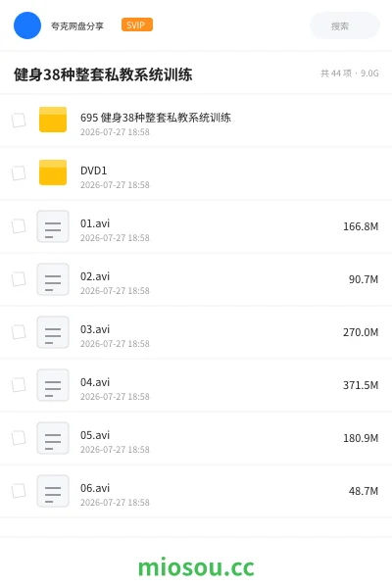Click the blue round user avatar
392x588 pixels.
click(x=27, y=25)
